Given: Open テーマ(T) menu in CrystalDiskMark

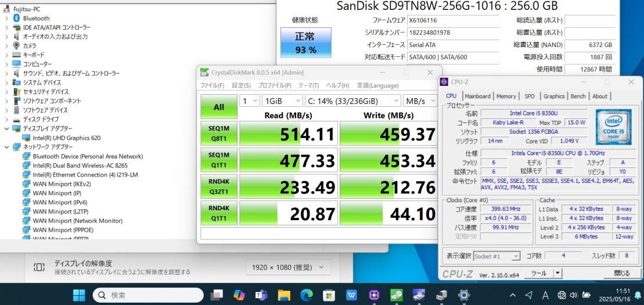Looking at the screenshot, I should [x=308, y=85].
